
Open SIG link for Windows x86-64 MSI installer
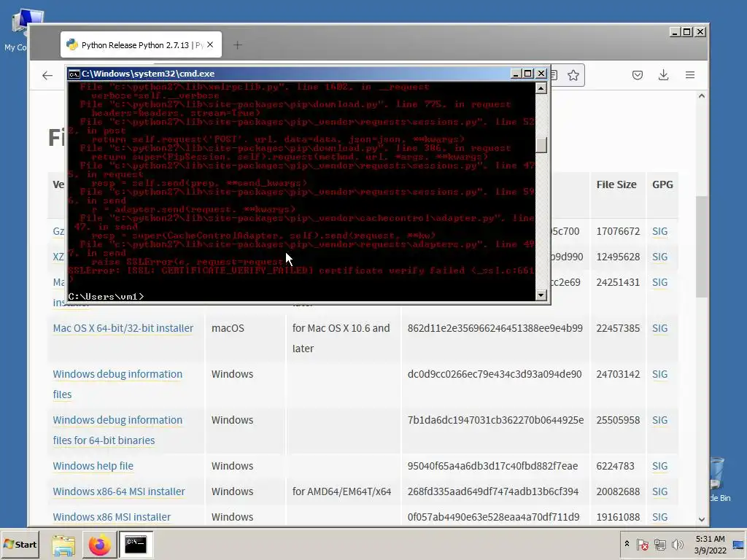[x=659, y=491]
